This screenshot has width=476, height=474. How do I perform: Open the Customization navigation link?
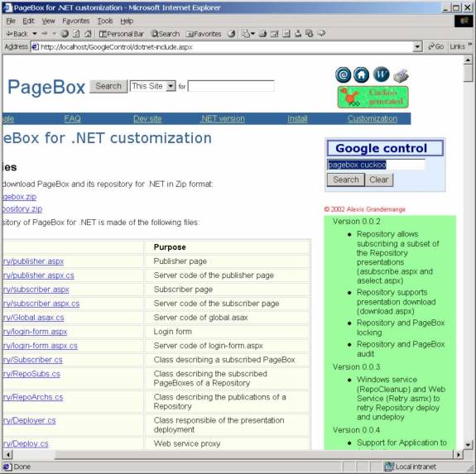373,118
